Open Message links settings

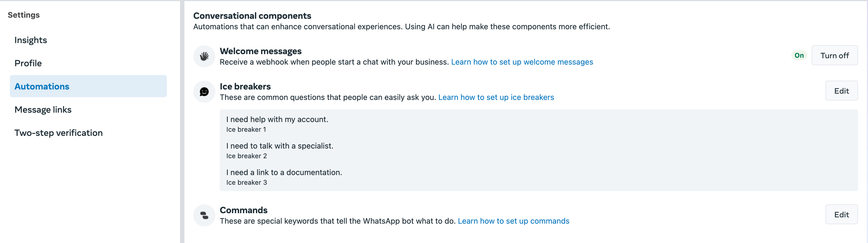tap(43, 110)
